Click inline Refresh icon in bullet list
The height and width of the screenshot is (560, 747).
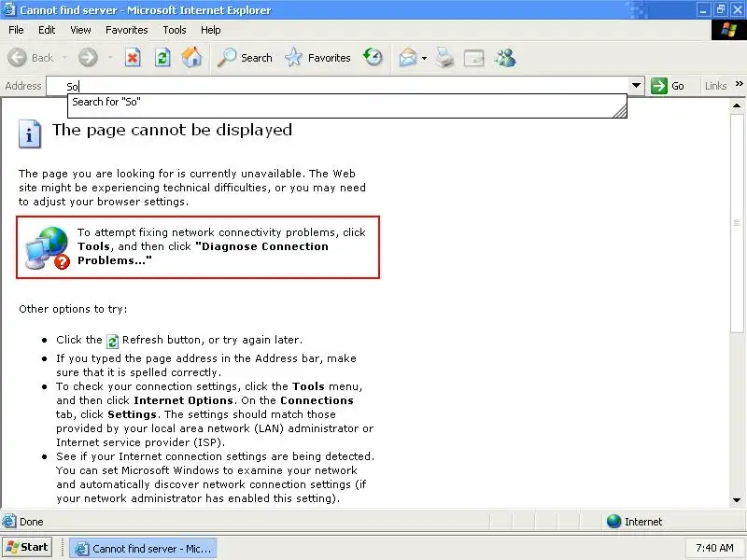(112, 341)
